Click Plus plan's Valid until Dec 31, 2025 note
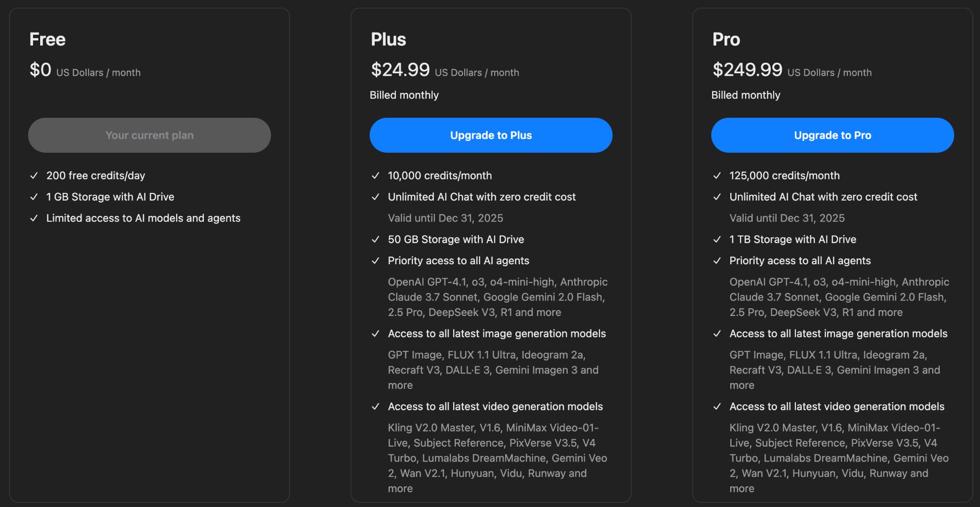 pyautogui.click(x=445, y=218)
